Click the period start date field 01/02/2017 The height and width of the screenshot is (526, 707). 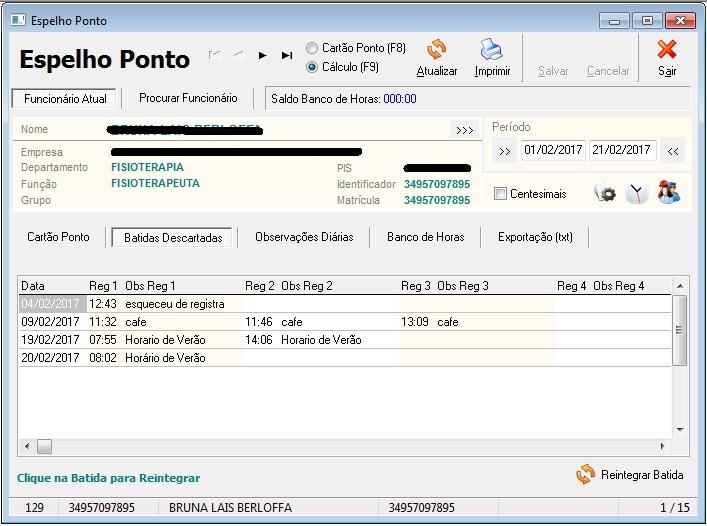[552, 150]
